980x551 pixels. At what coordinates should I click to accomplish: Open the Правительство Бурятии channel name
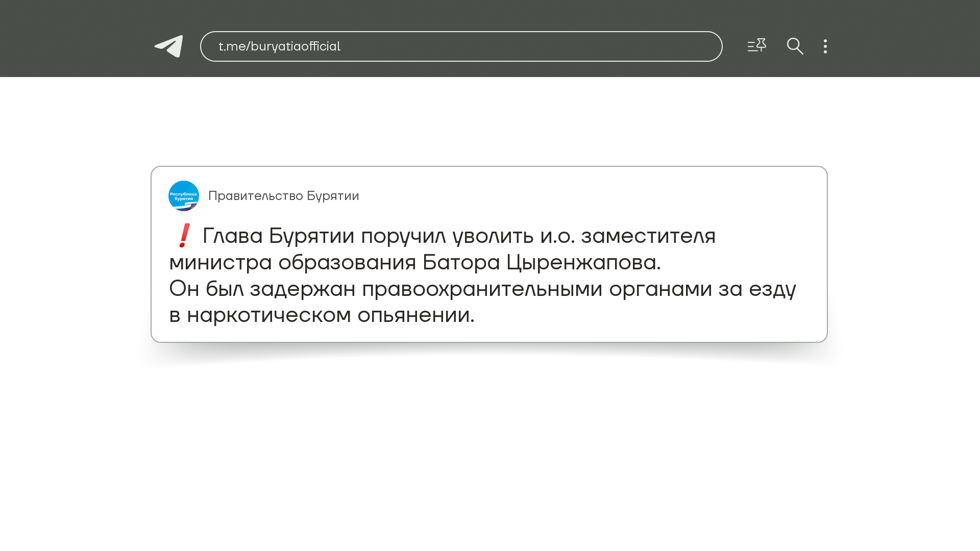tap(283, 196)
